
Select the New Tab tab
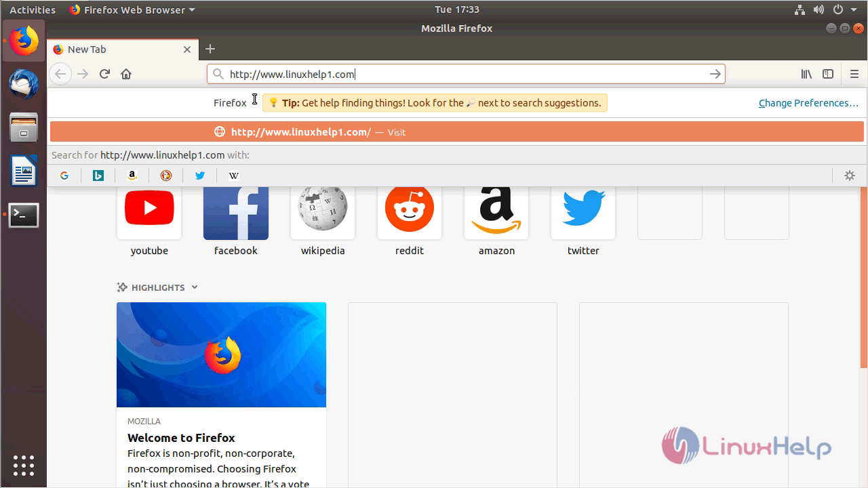122,49
